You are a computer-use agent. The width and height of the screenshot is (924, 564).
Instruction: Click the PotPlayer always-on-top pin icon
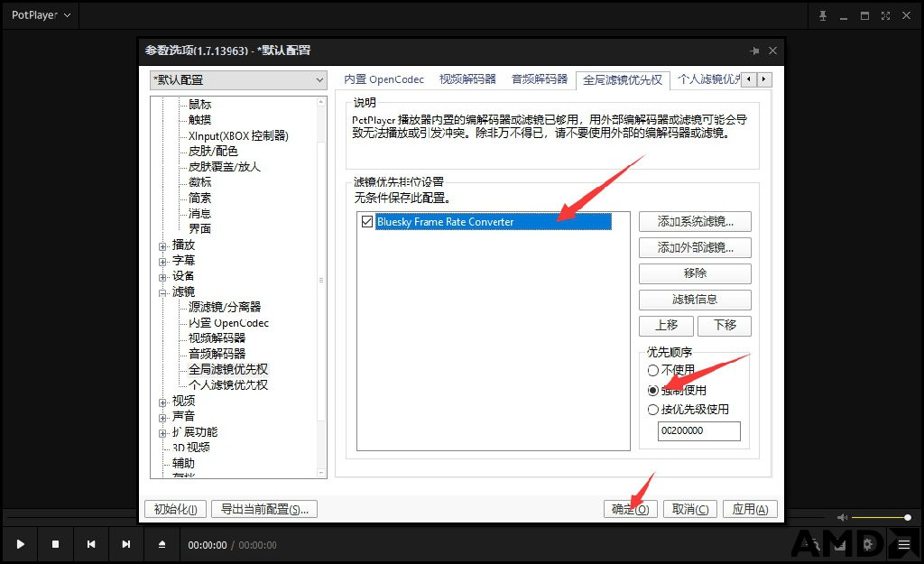(823, 16)
